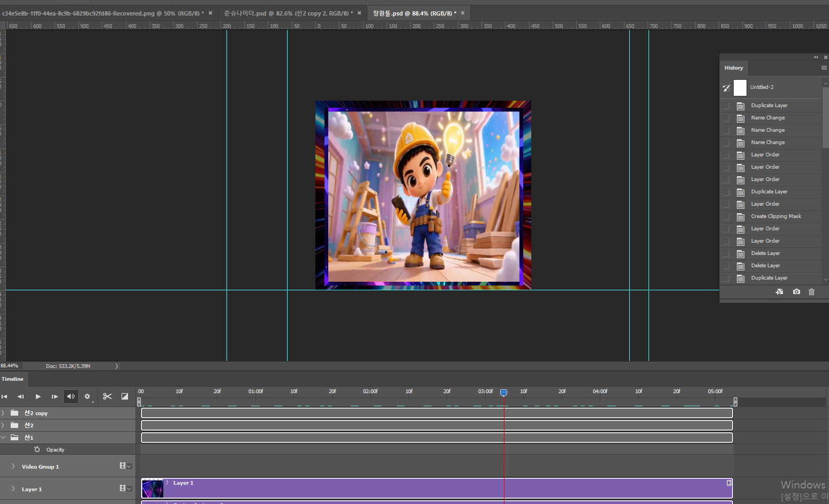
Task: Select the Video Group 1 track label
Action: (41, 467)
